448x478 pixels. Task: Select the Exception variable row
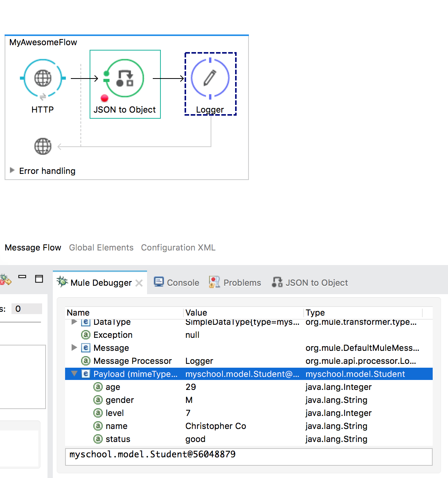113,335
